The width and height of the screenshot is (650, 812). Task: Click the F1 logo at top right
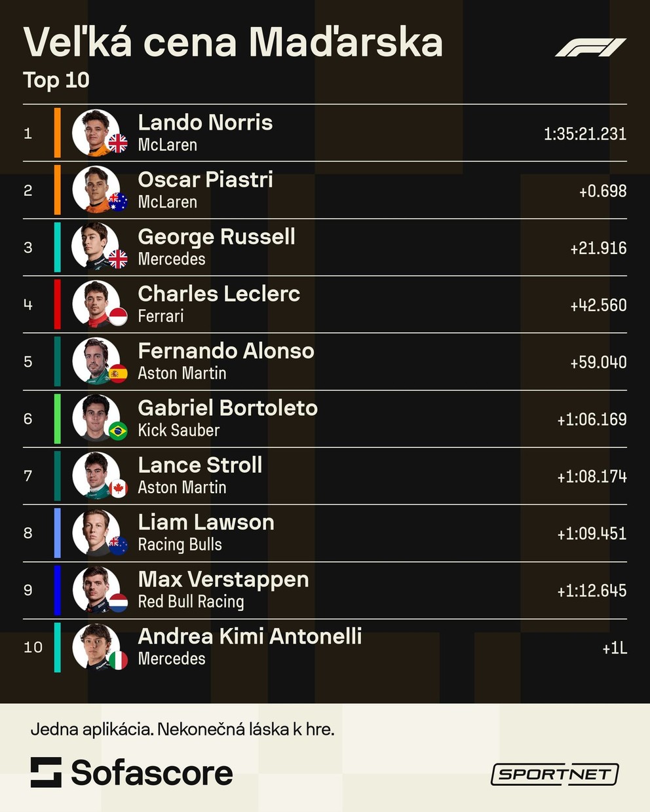[x=590, y=48]
